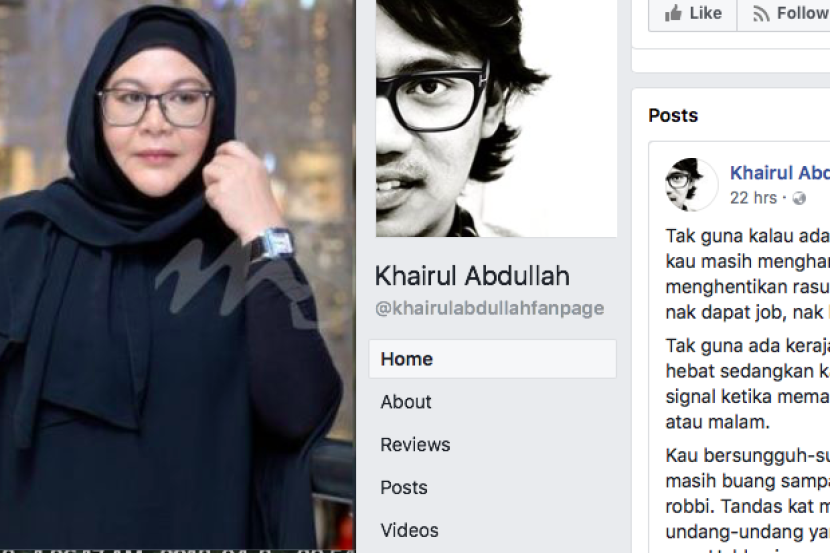Click the 22 hrs post timestamp

point(753,198)
